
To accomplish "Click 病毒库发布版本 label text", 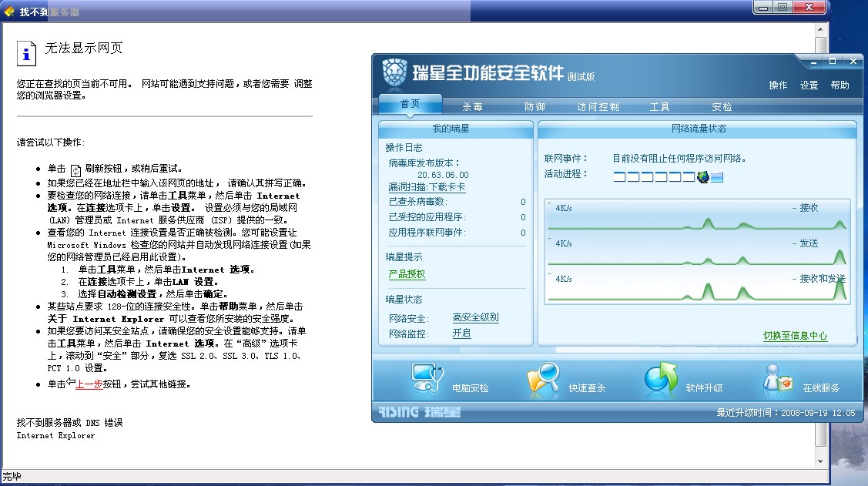I will (x=424, y=163).
